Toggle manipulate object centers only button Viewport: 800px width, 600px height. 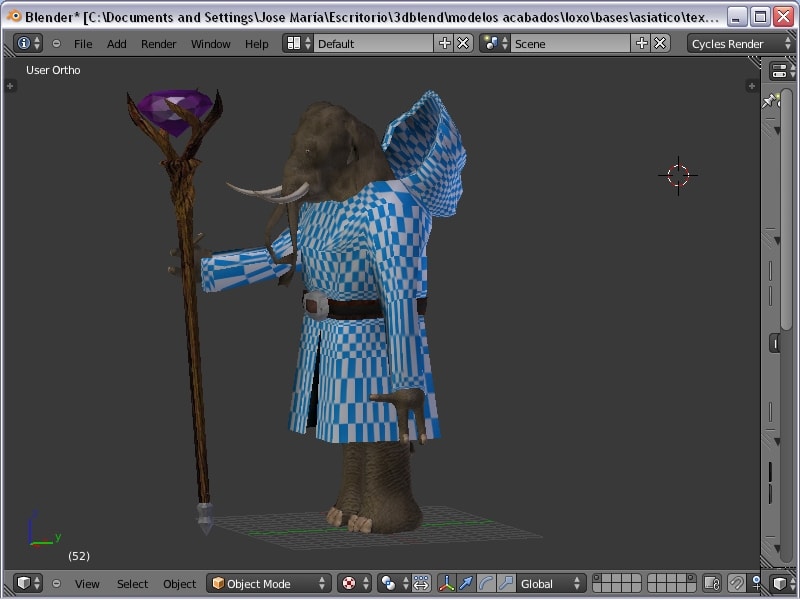(421, 583)
